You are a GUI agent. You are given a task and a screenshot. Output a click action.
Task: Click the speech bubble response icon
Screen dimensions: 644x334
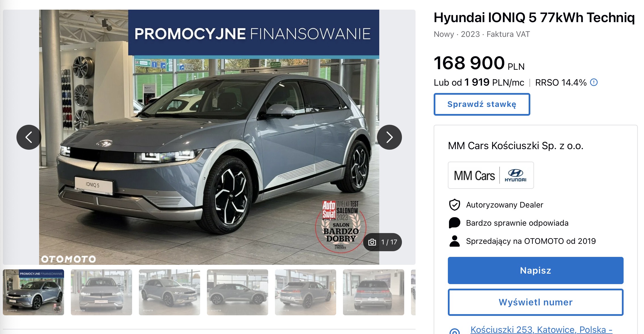pos(454,223)
